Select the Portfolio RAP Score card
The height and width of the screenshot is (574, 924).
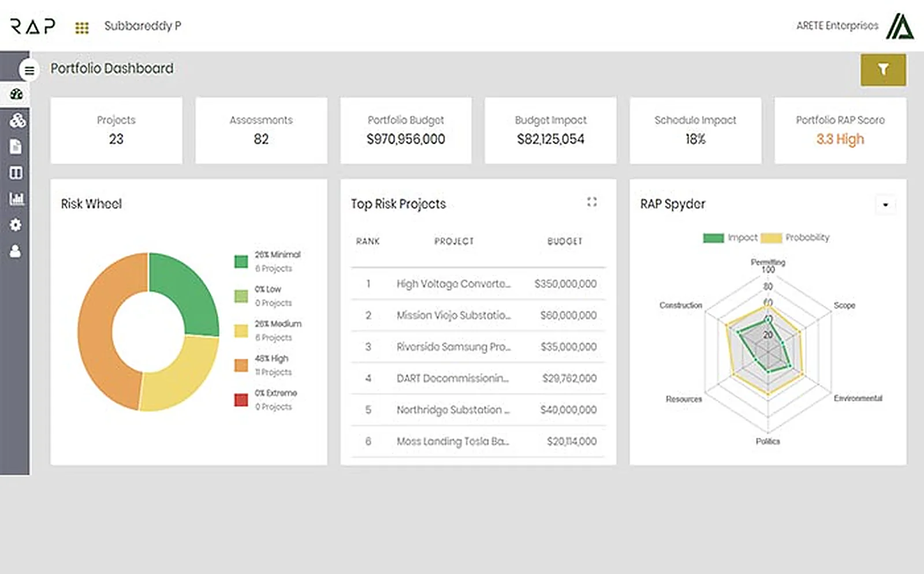click(x=840, y=131)
